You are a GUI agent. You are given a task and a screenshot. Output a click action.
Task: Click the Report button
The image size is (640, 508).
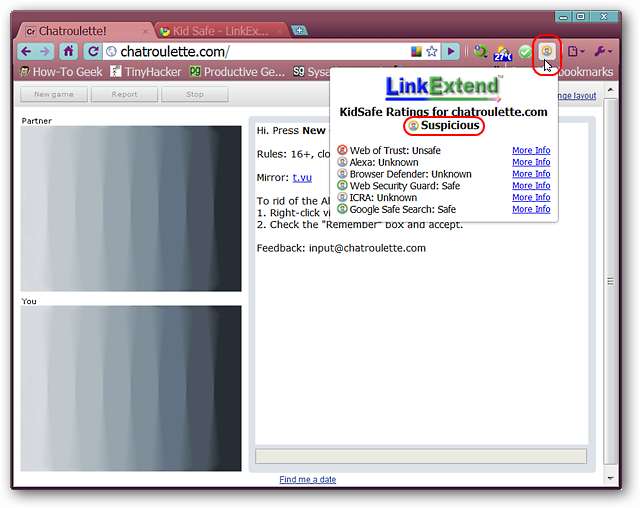click(124, 94)
